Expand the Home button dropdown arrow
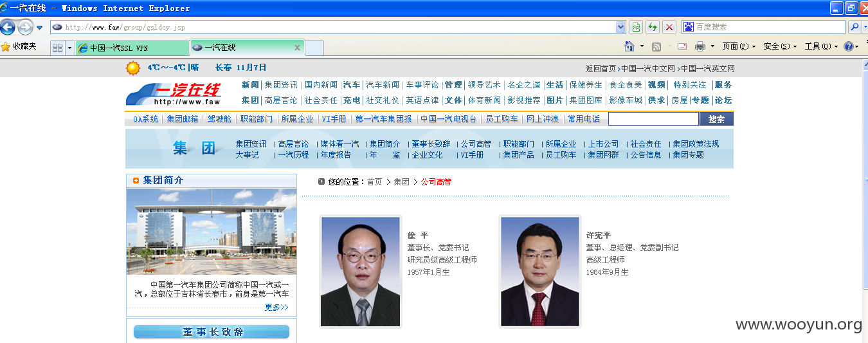The image size is (868, 343). (x=642, y=46)
